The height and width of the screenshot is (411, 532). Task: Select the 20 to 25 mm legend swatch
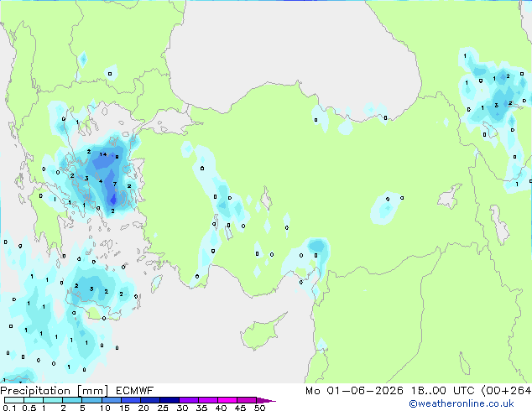[150, 400]
